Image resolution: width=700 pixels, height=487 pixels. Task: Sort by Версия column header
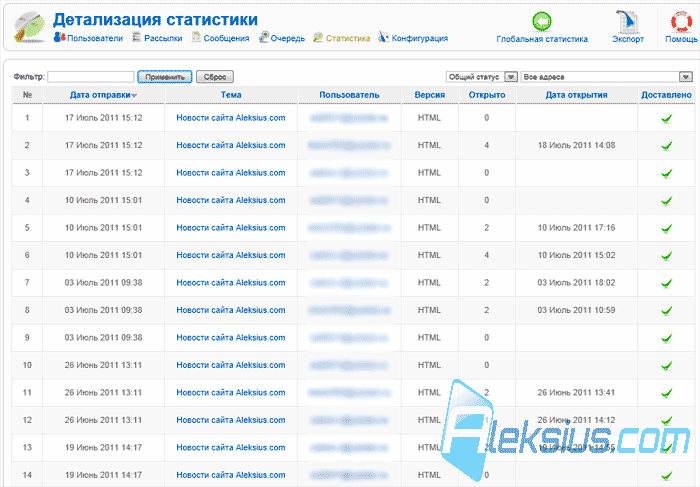[x=429, y=95]
